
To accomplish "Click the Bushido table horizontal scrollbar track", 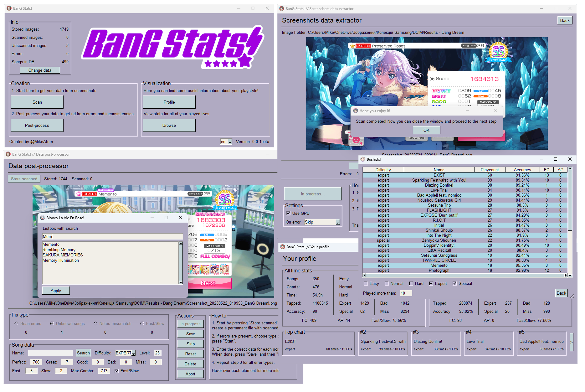I will click(465, 276).
